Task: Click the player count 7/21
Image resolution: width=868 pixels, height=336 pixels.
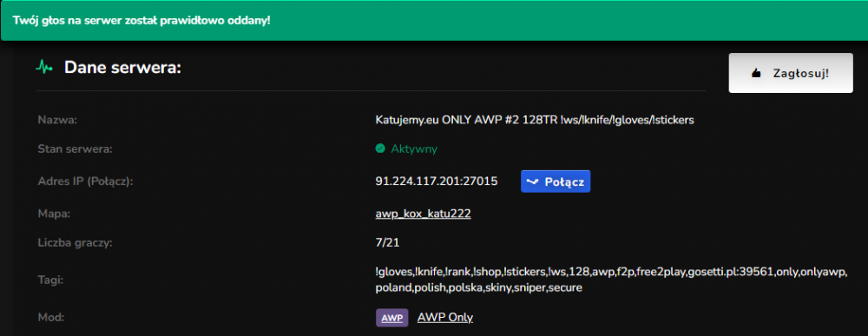Action: (387, 242)
